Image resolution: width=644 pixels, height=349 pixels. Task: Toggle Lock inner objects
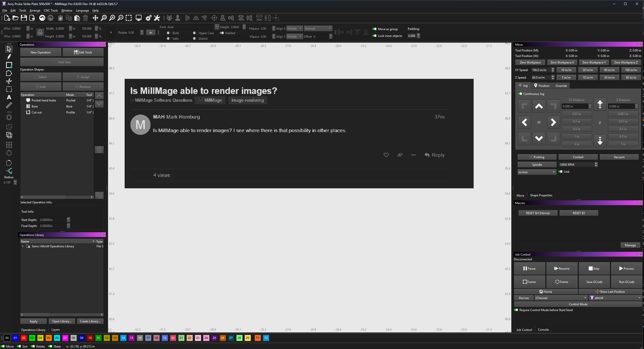[374, 36]
